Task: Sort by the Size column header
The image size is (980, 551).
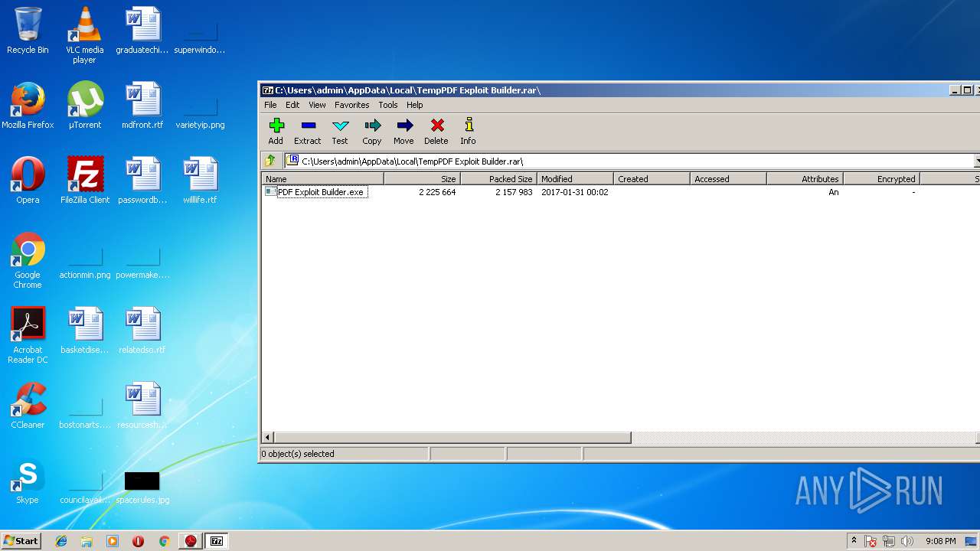Action: (422, 179)
